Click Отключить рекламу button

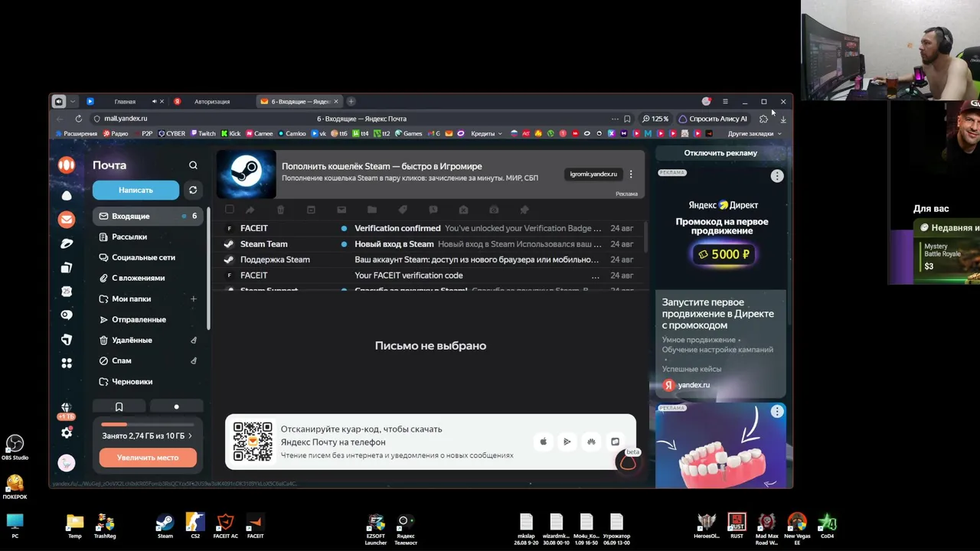[720, 153]
